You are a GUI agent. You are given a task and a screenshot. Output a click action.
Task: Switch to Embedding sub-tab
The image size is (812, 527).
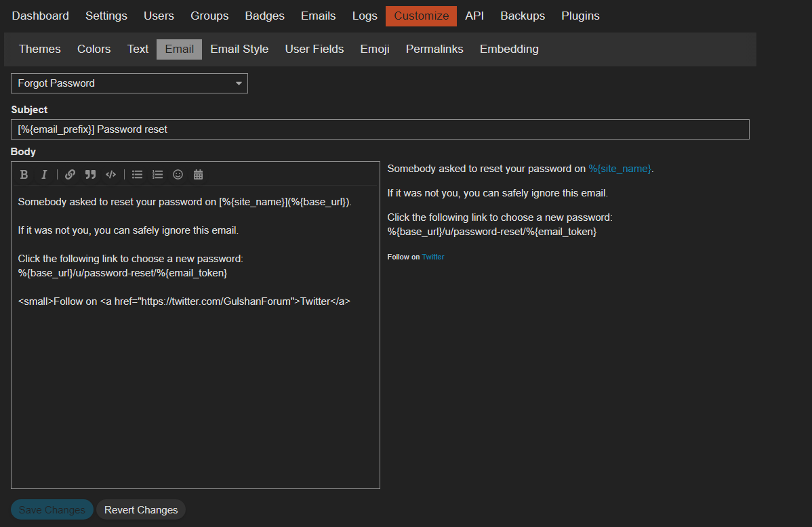pyautogui.click(x=509, y=49)
